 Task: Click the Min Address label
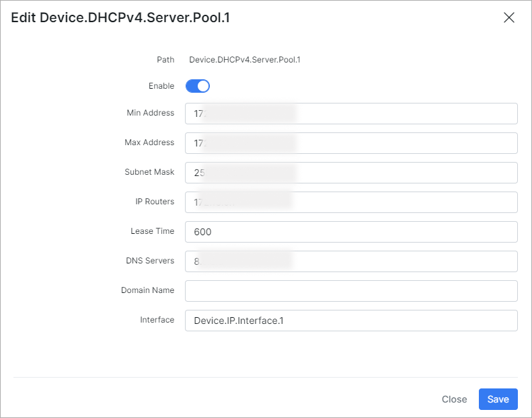(150, 112)
